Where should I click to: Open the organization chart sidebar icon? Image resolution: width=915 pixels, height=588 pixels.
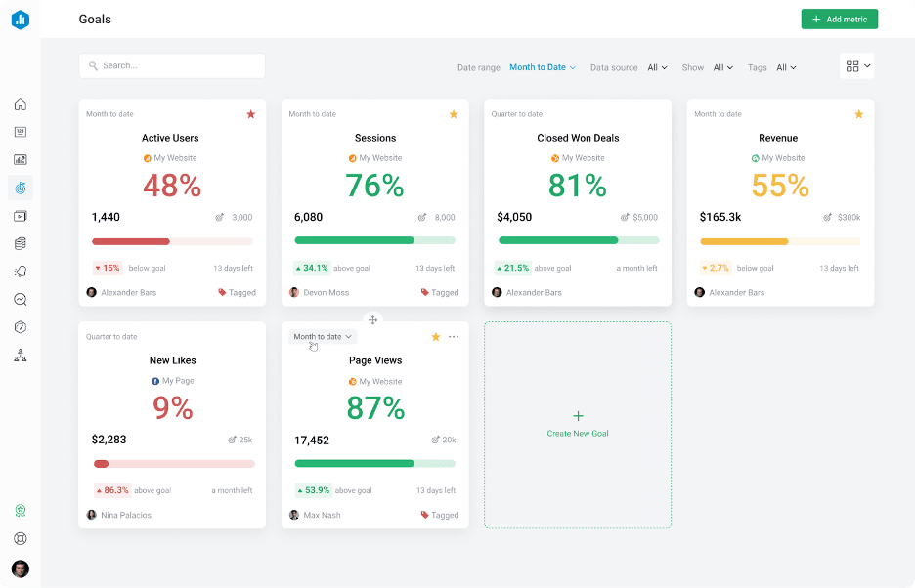click(21, 356)
